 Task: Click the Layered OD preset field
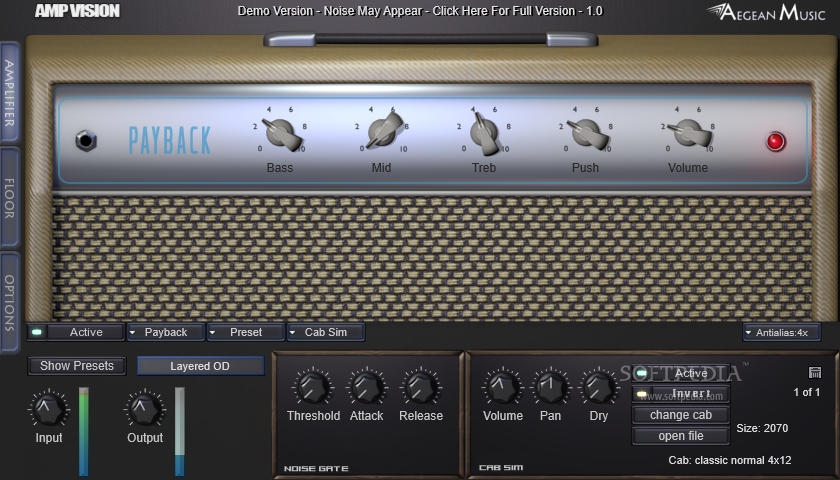[x=200, y=366]
